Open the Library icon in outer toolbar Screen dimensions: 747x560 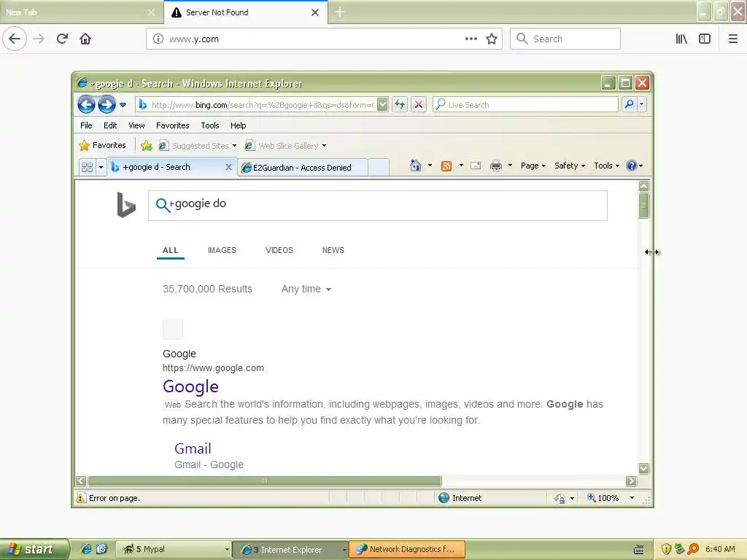[x=681, y=39]
